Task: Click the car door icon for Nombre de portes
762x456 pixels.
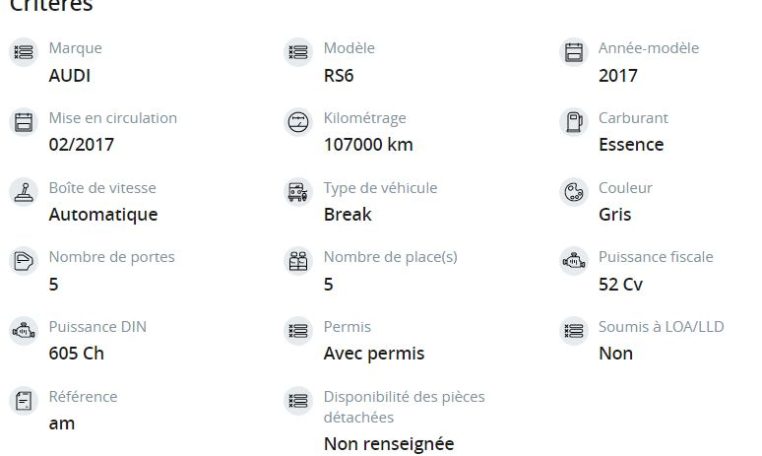Action: point(24,261)
